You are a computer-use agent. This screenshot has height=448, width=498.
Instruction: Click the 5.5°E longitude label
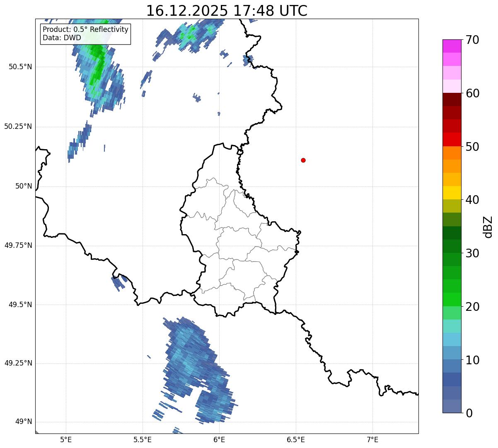coord(143,439)
